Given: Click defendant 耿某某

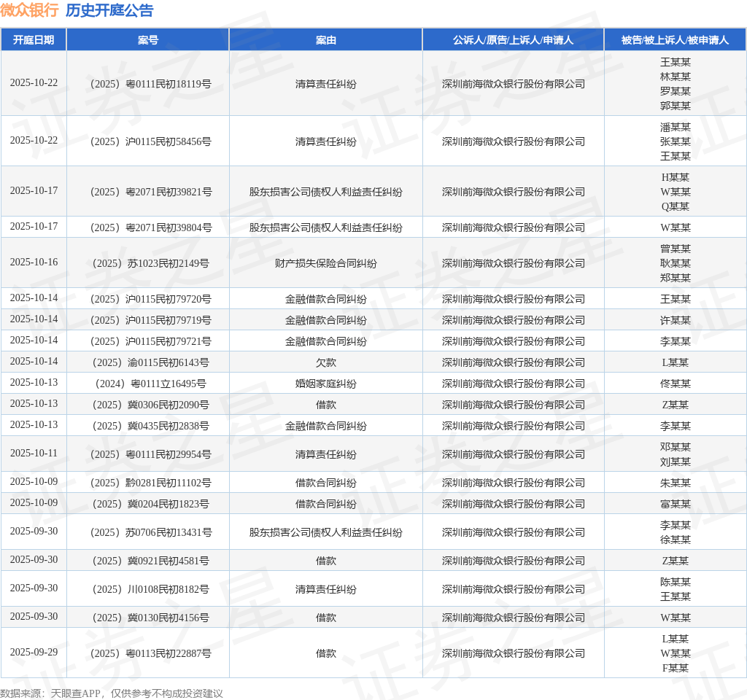Looking at the screenshot, I should coord(675,263).
